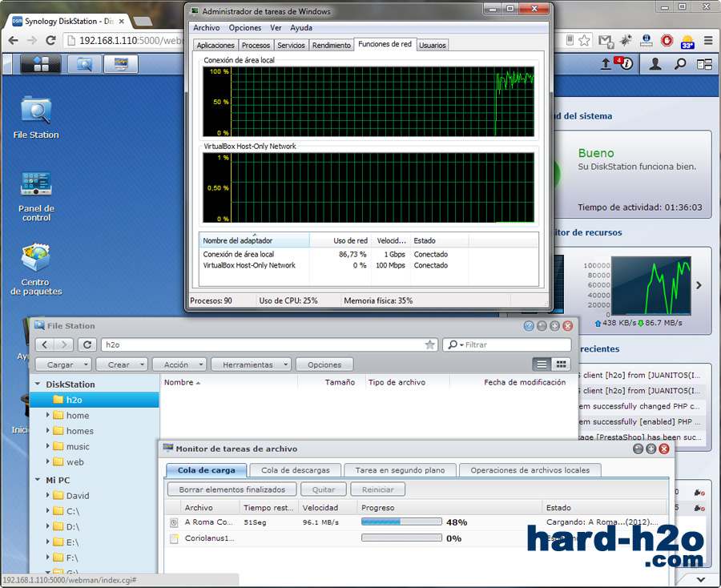
Task: Switch to Operaciones de archivos locales tab
Action: (530, 470)
